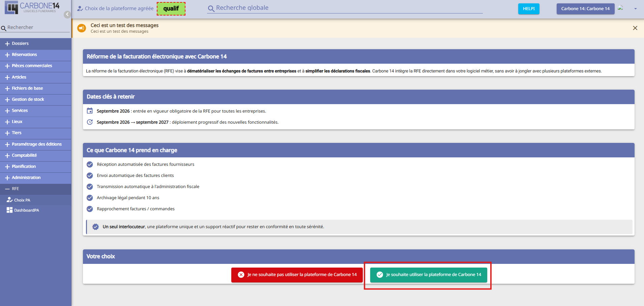Click the Carbone 14: Carbone 14 button
This screenshot has height=306, width=644.
(x=585, y=9)
